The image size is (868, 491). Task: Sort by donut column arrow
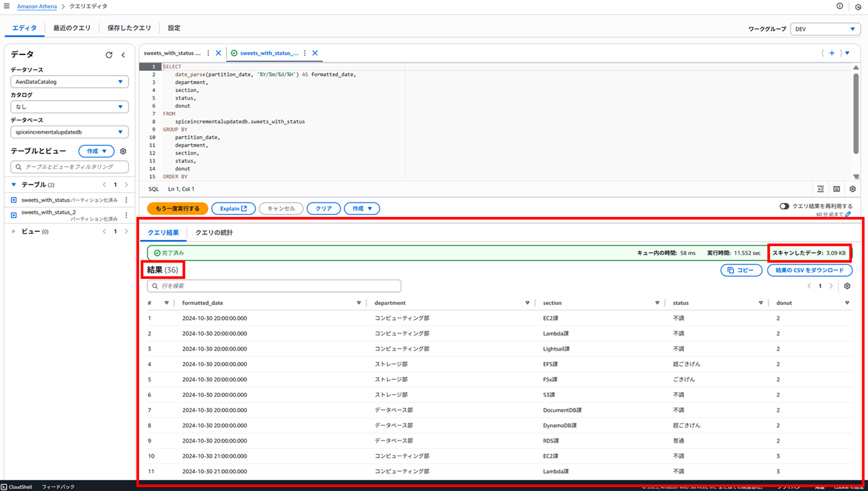[848, 303]
